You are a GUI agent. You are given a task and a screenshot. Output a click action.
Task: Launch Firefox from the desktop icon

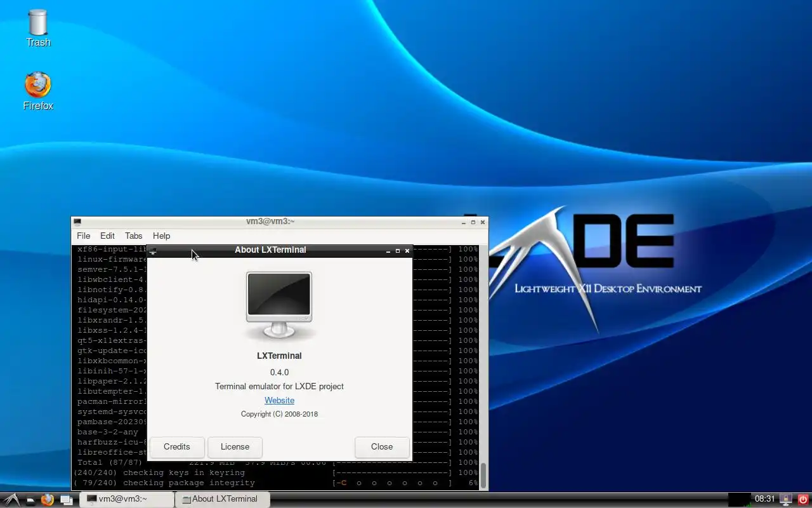[x=38, y=91]
